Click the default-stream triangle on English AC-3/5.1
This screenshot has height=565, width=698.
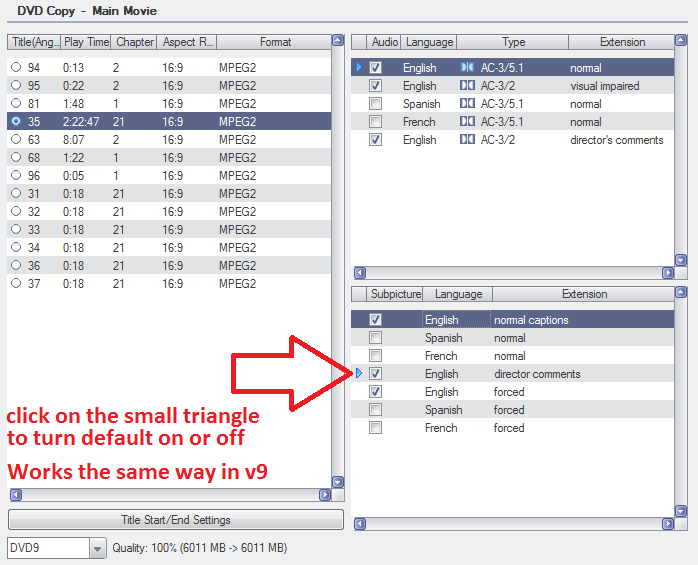coord(359,68)
